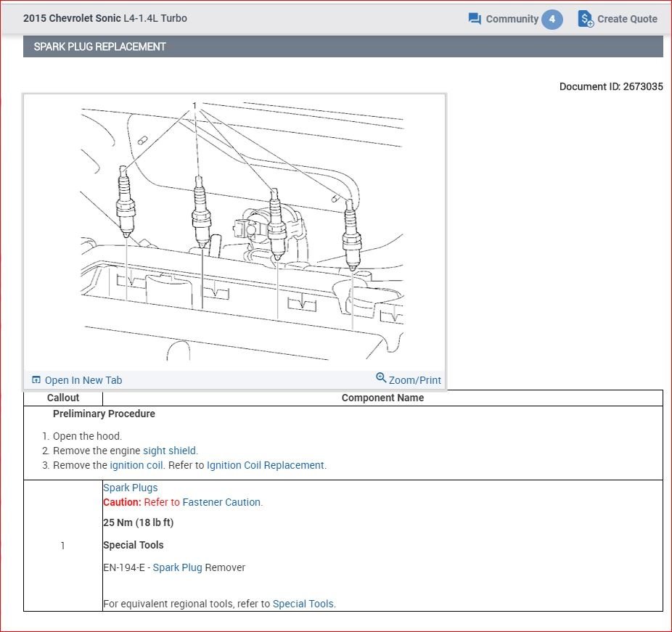Open Ignition Coil Replacement reference link
Screen dimensions: 672x632
pos(266,465)
